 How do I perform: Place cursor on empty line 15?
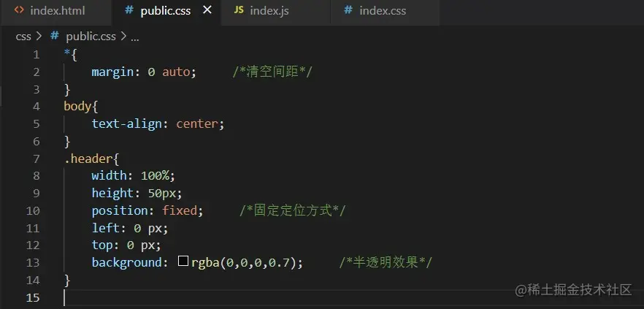click(219, 297)
